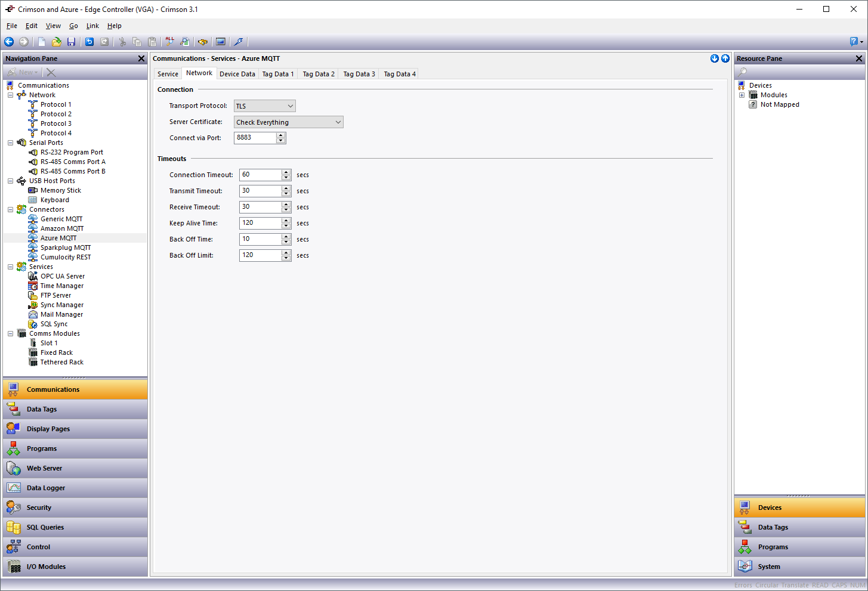Click the Open folder toolbar icon
This screenshot has height=591, width=868.
click(x=57, y=42)
